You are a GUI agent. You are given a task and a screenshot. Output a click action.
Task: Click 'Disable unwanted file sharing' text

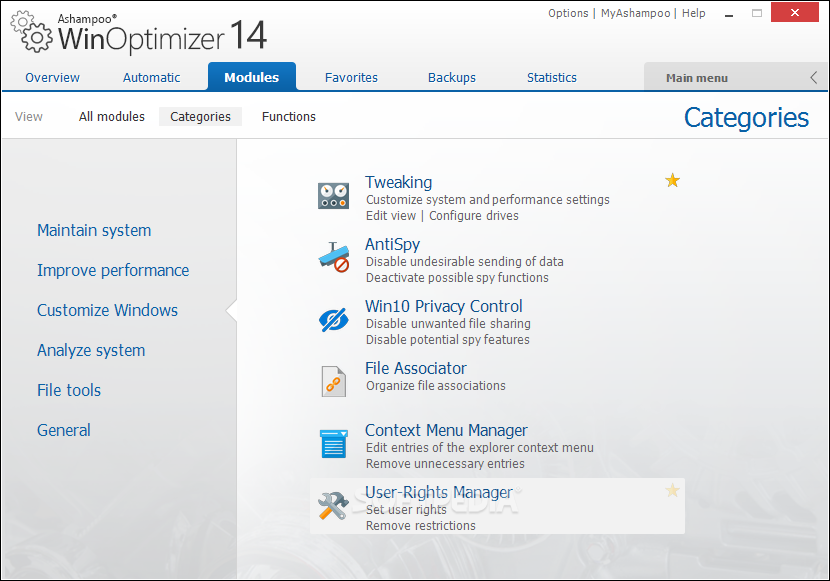[448, 323]
